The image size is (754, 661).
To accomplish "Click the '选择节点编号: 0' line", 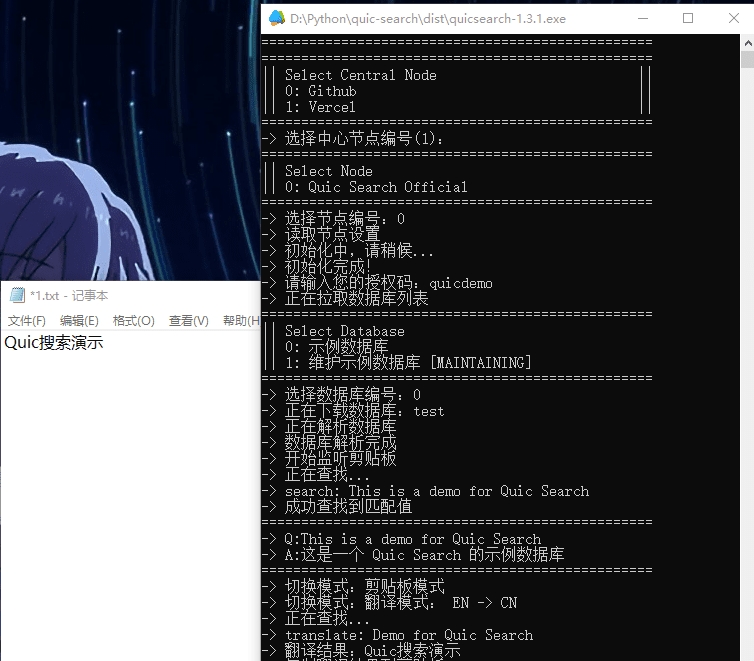I will 333,219.
